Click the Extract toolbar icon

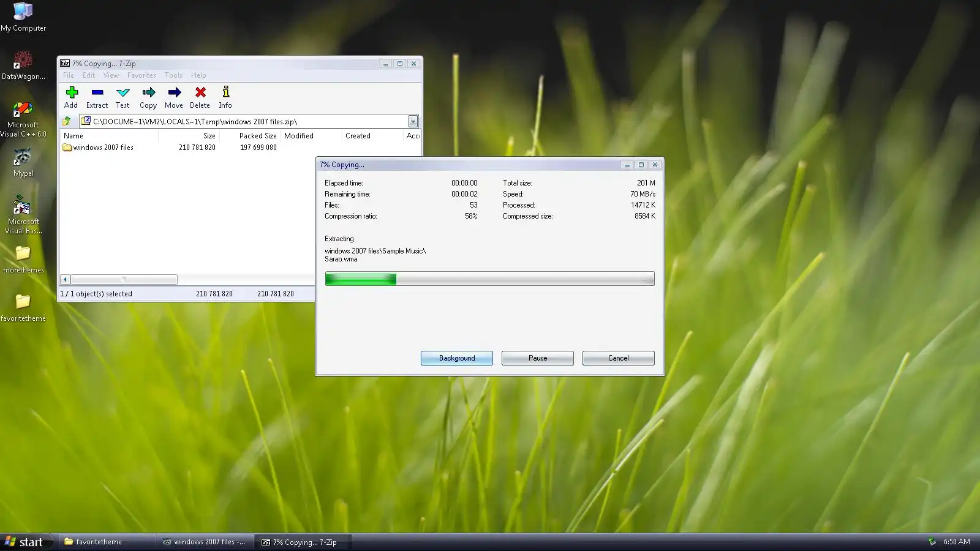pos(97,92)
